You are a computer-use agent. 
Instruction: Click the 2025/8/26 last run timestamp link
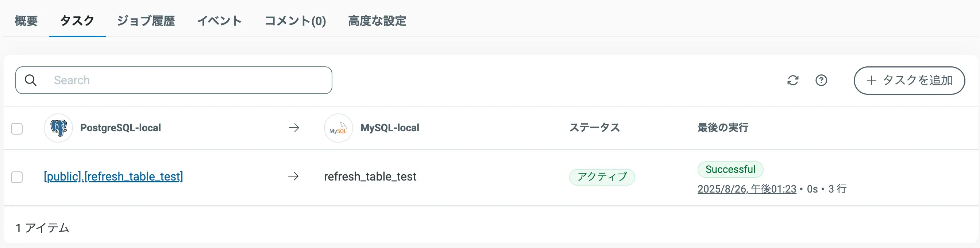click(746, 189)
